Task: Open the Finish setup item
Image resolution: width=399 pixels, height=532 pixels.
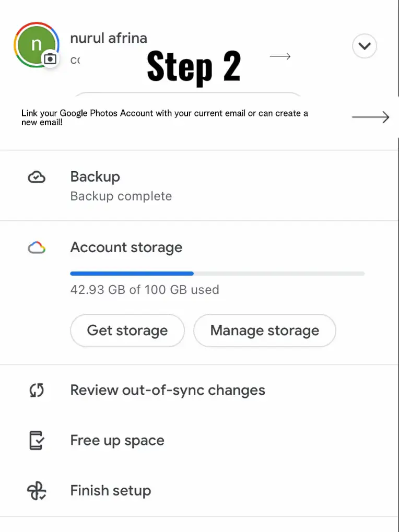Action: click(111, 491)
